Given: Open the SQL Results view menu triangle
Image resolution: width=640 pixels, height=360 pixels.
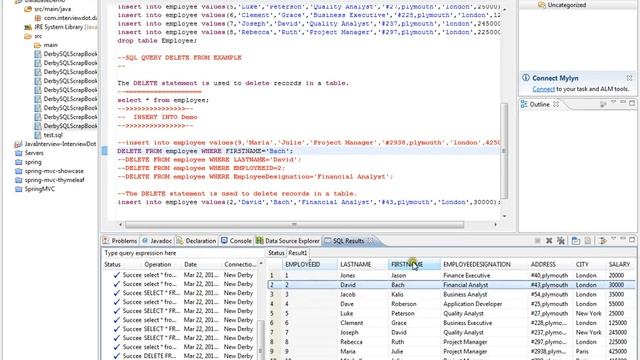Looking at the screenshot, I should click(613, 239).
